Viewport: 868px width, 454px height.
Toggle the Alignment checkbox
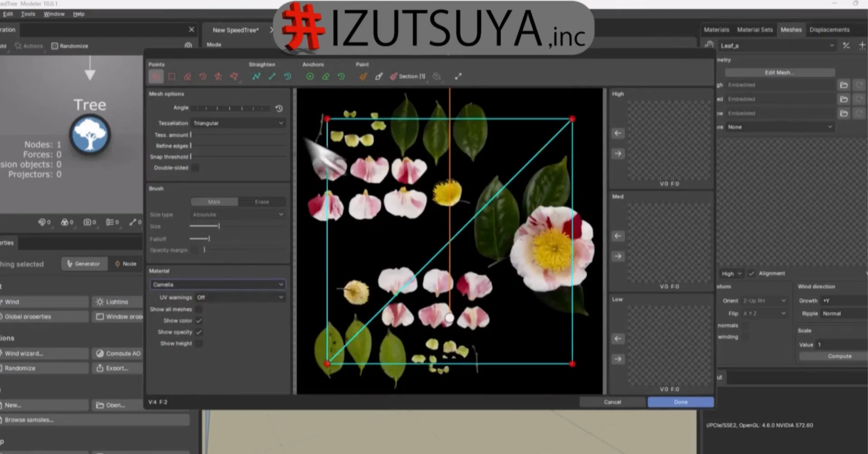click(751, 273)
